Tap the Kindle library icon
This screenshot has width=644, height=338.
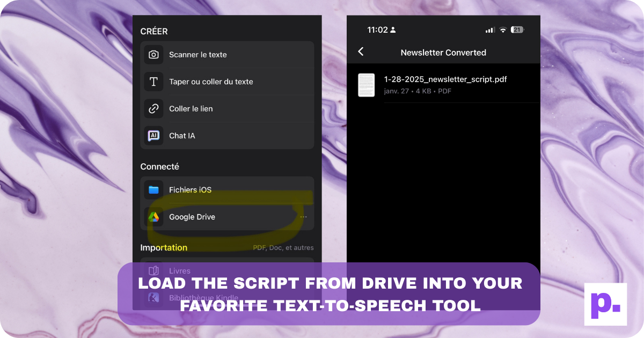pos(153,298)
